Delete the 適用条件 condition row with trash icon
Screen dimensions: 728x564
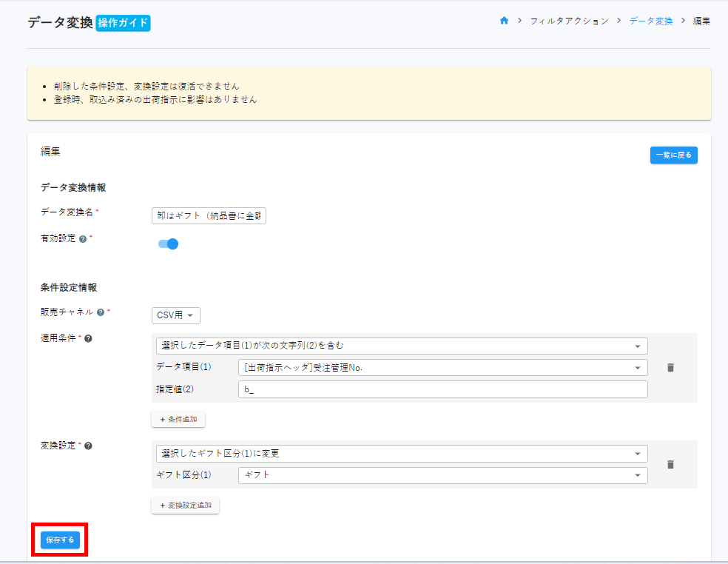[x=670, y=368]
